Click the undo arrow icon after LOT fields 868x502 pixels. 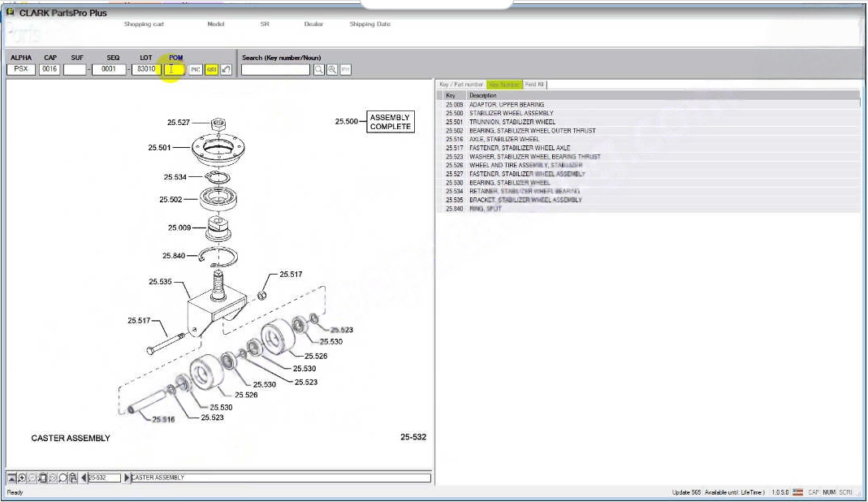click(x=226, y=70)
